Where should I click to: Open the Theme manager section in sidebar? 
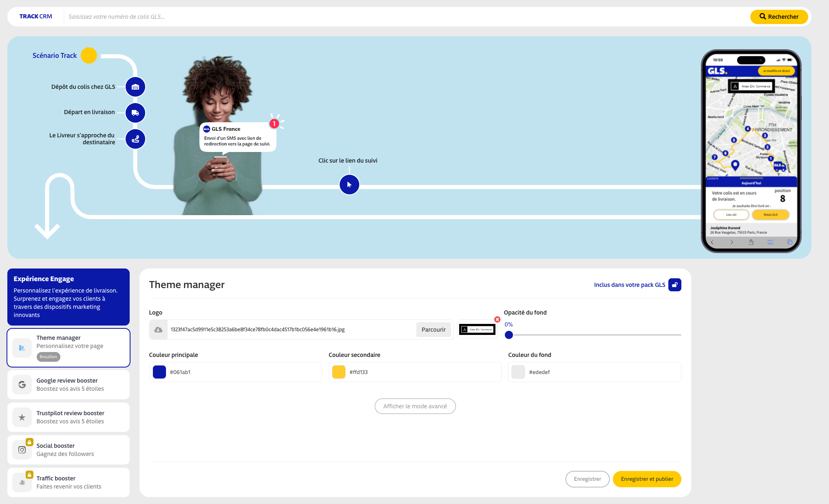[68, 348]
